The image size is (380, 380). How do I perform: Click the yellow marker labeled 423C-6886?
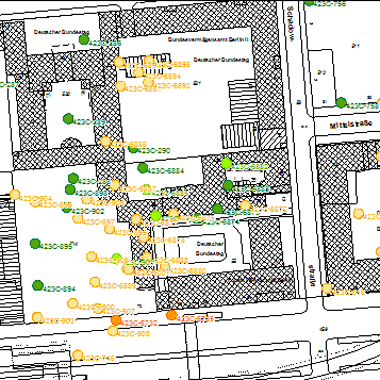click(105, 141)
